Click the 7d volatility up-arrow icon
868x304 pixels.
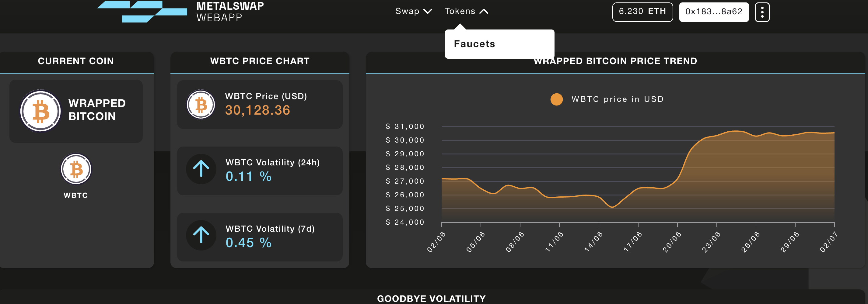[201, 235]
